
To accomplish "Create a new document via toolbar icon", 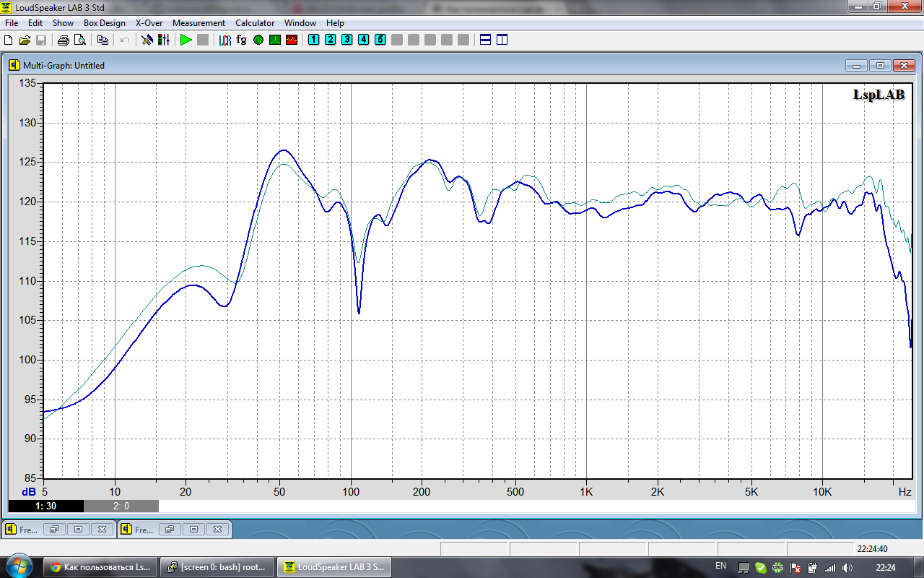I will 9,40.
